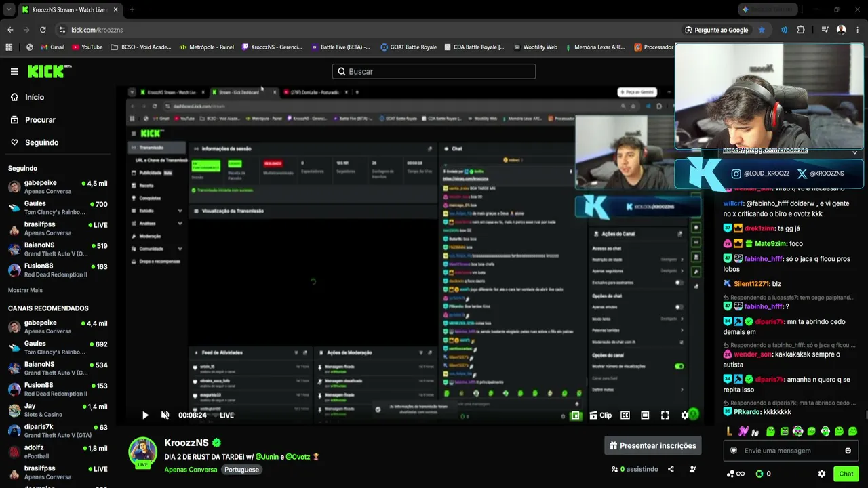Image resolution: width=868 pixels, height=488 pixels.
Task: Click PRkardo username in chat
Action: 748,411
